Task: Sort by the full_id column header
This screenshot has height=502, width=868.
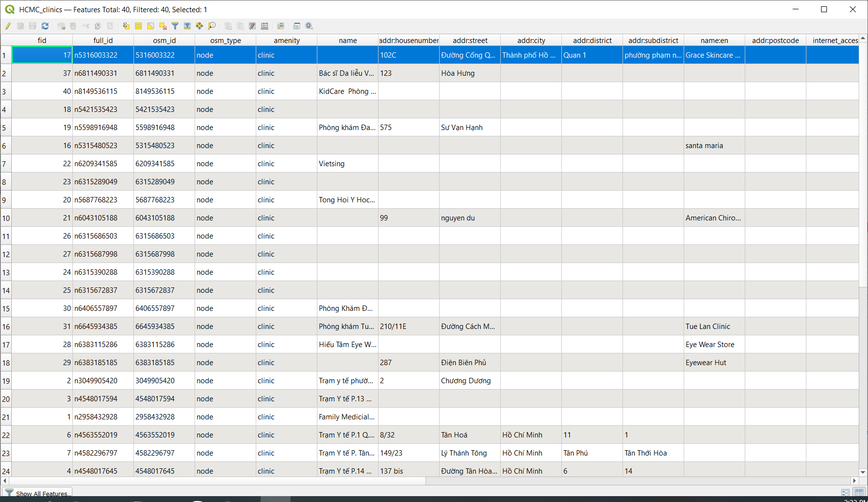Action: tap(103, 40)
